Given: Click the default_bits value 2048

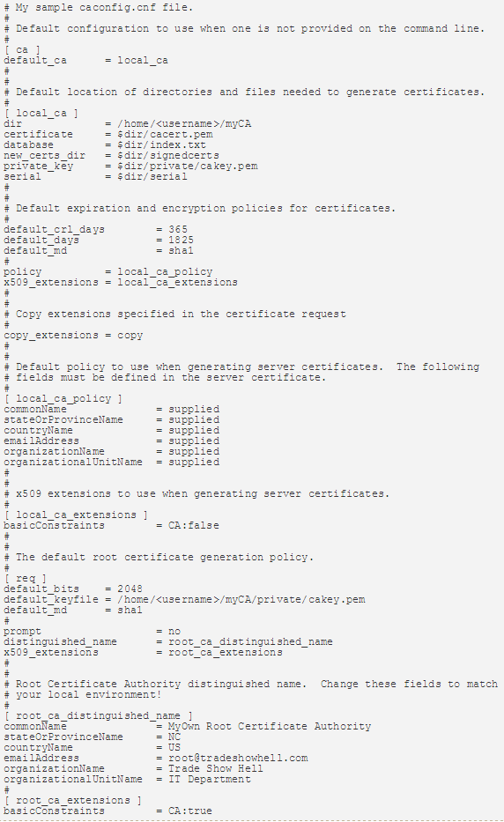Looking at the screenshot, I should (130, 589).
